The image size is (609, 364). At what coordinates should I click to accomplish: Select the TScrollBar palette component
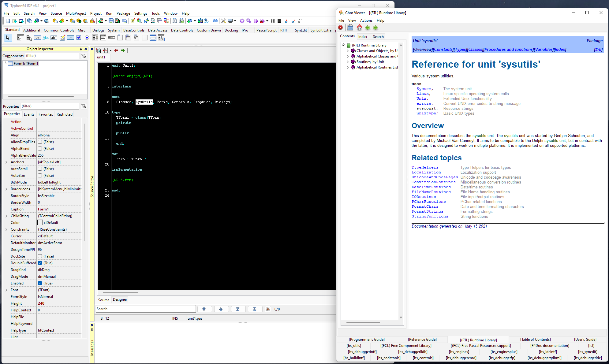[112, 38]
